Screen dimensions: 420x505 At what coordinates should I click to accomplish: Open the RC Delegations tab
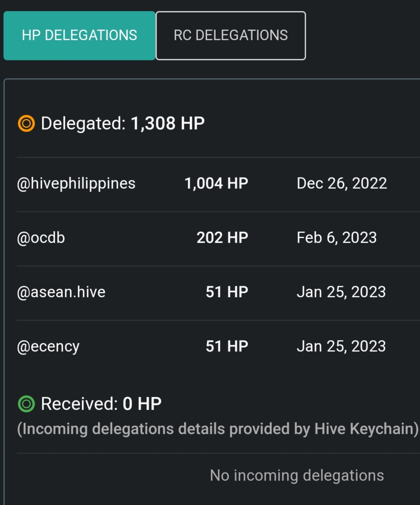tap(231, 35)
